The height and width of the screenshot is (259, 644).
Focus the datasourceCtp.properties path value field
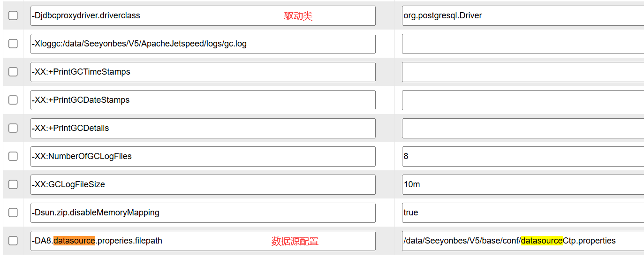tap(523, 241)
